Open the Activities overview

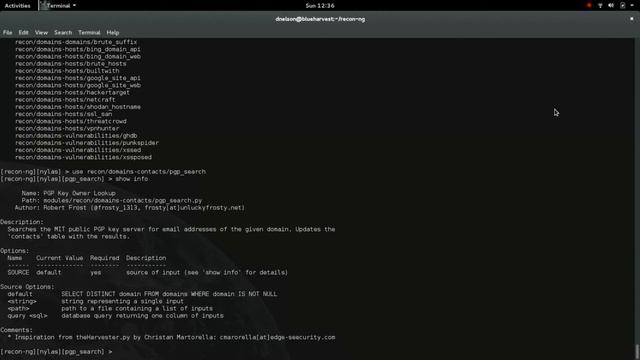(18, 6)
